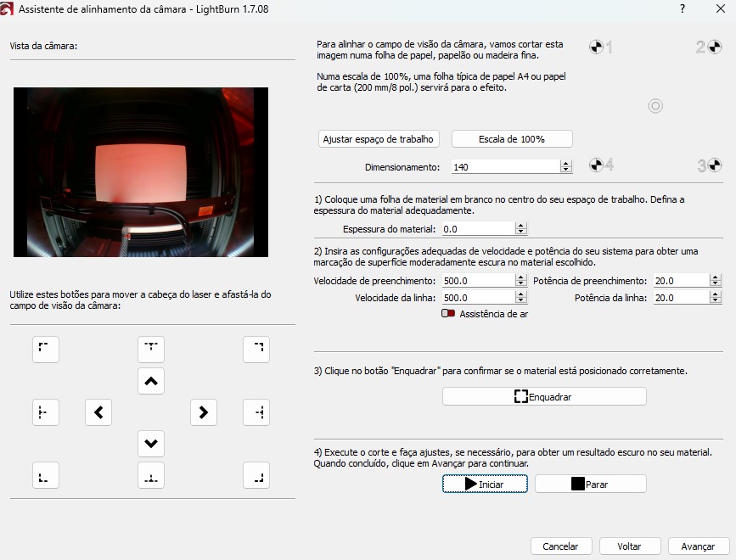Screen dimensions: 736x560
Task: Jog laser head down with arrow
Action: pyautogui.click(x=150, y=443)
